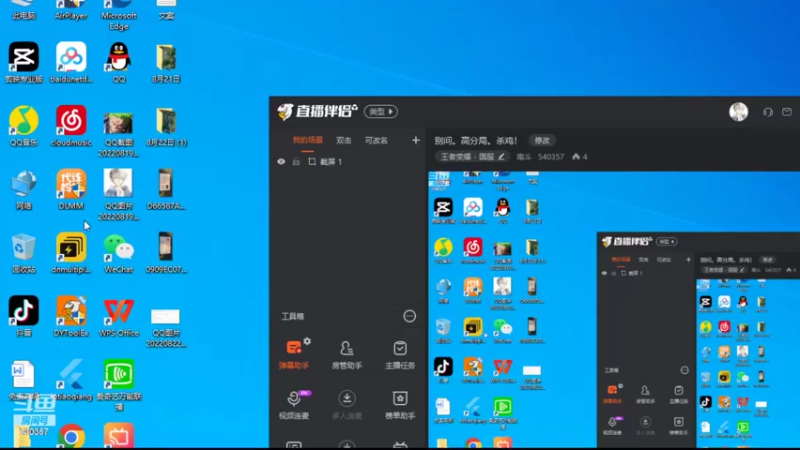Start 视频连麦 video co-stream tool
The width and height of the screenshot is (800, 450).
pyautogui.click(x=294, y=405)
